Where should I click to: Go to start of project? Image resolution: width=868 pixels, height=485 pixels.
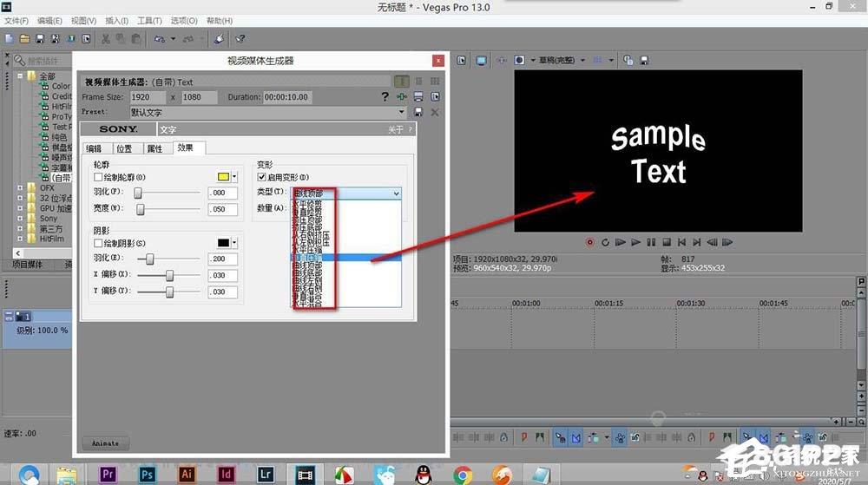[x=681, y=242]
